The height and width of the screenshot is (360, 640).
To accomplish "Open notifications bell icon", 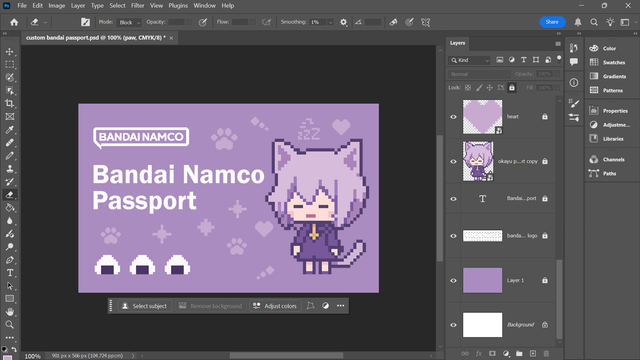I will point(578,22).
